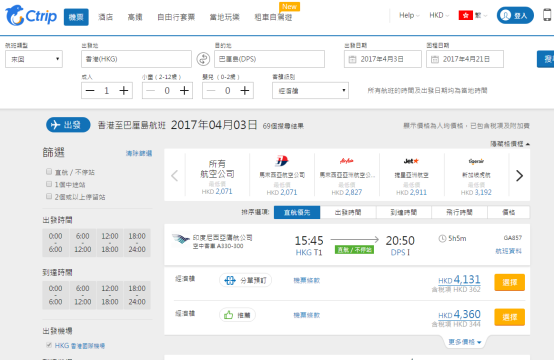Sort by flight duration 飛行時間
The image size is (554, 360).
(459, 212)
